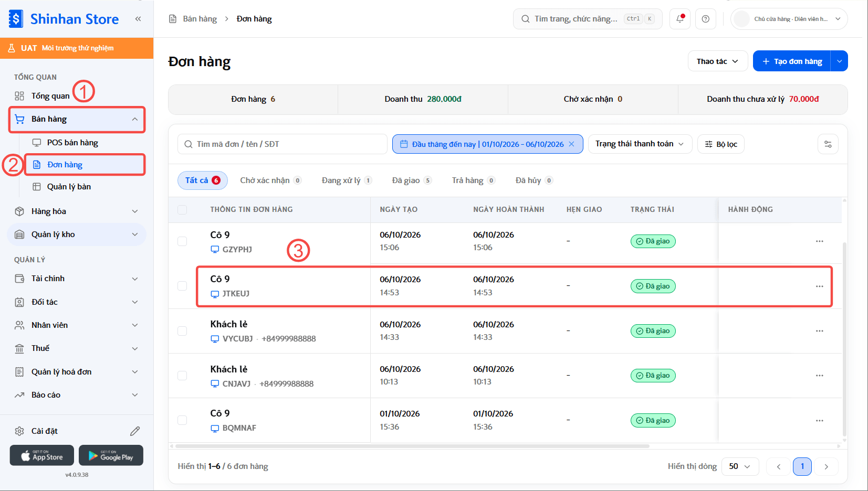Switch to Đã giao tab
Viewport: 868px width, 491px height.
pos(412,180)
